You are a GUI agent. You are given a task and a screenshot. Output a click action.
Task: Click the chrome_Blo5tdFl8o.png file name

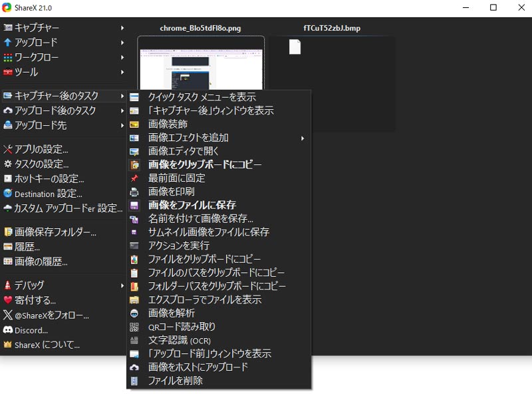201,28
